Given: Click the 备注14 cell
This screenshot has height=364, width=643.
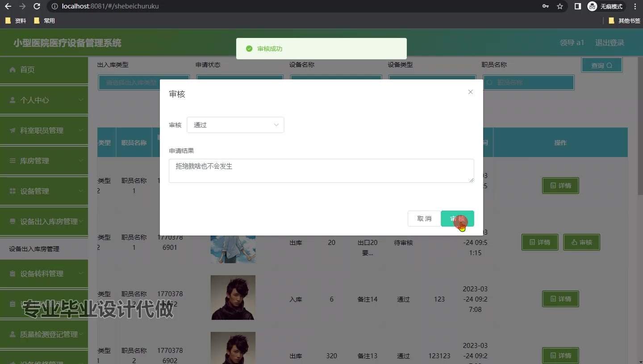Looking at the screenshot, I should 367,299.
